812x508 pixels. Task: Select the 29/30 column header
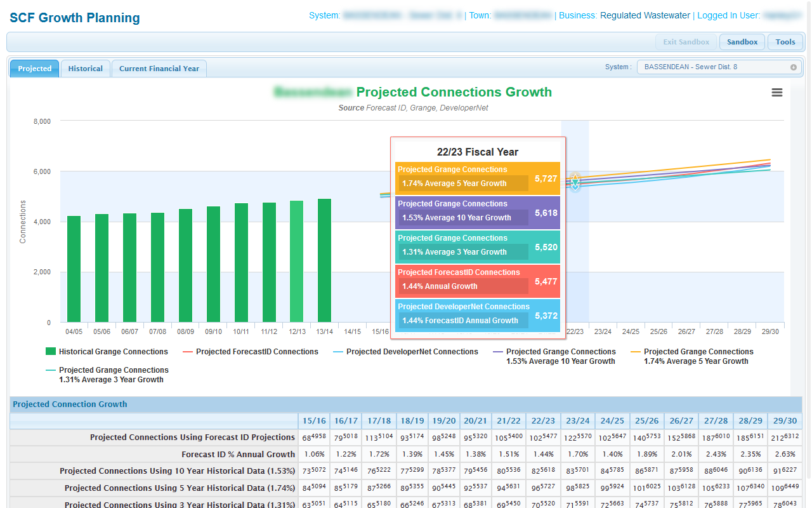tap(785, 421)
